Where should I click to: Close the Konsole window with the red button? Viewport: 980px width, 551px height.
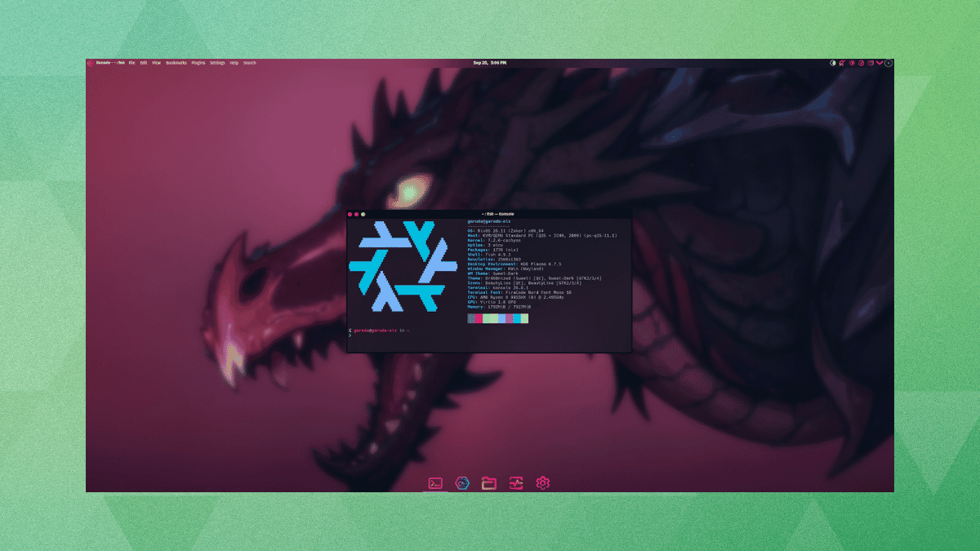click(350, 214)
